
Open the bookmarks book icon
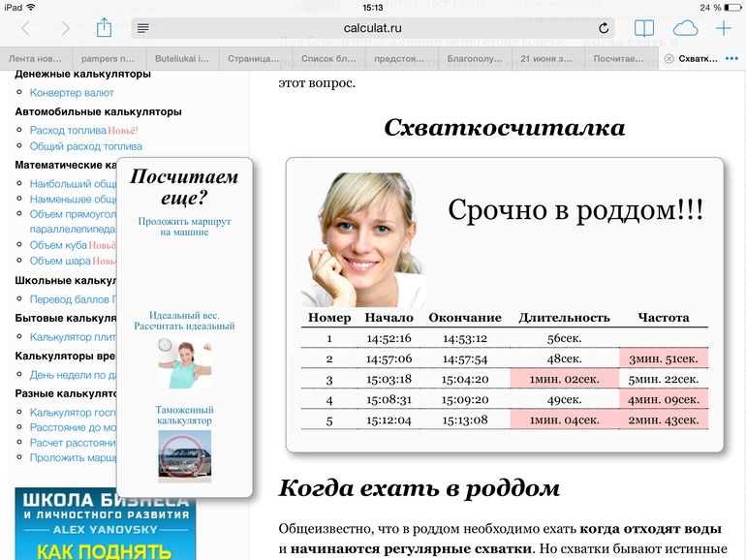click(x=644, y=28)
